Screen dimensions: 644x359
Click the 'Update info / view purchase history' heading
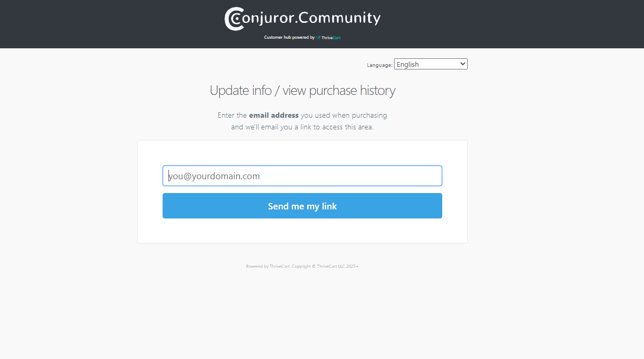[x=302, y=91]
